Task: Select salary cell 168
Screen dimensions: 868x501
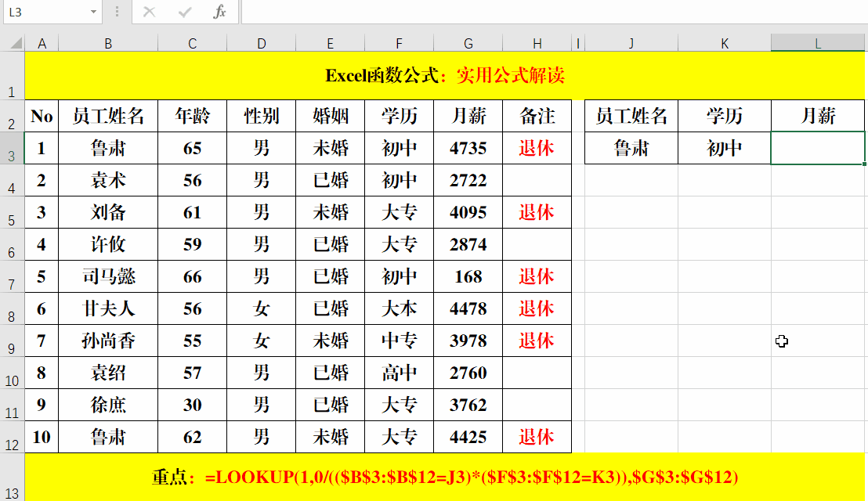Action: 468,276
